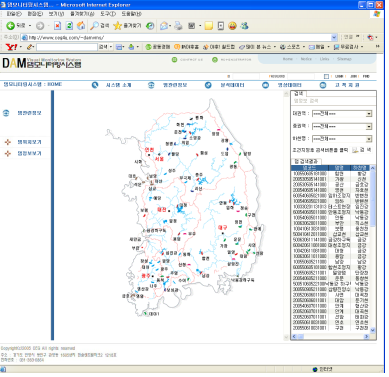Click the 검색 search button under dropdowns

(x=362, y=150)
